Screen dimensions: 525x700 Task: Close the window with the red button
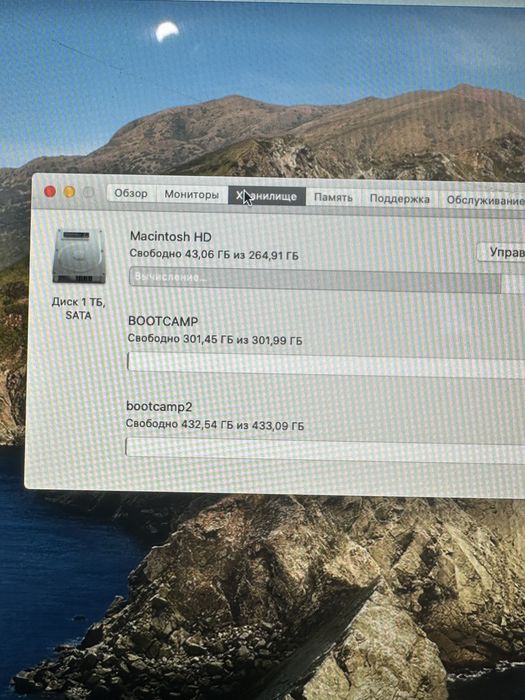[50, 191]
